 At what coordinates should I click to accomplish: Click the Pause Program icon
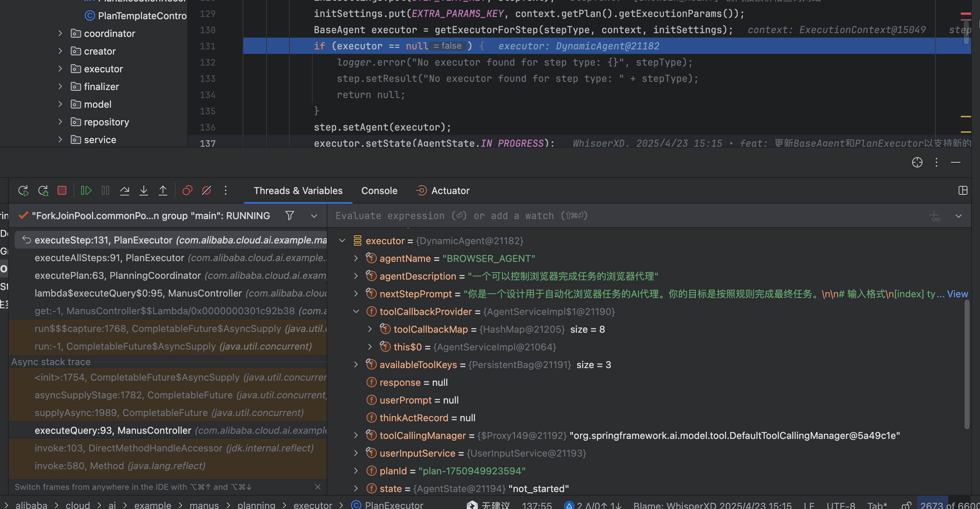[x=105, y=190]
